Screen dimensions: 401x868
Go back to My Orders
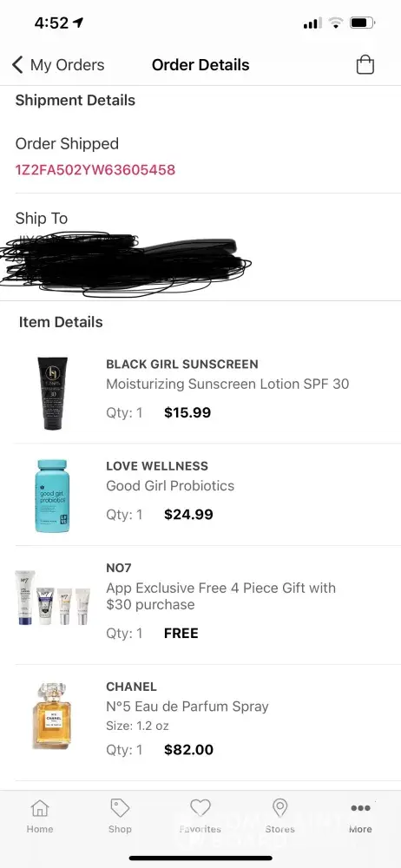coord(58,65)
